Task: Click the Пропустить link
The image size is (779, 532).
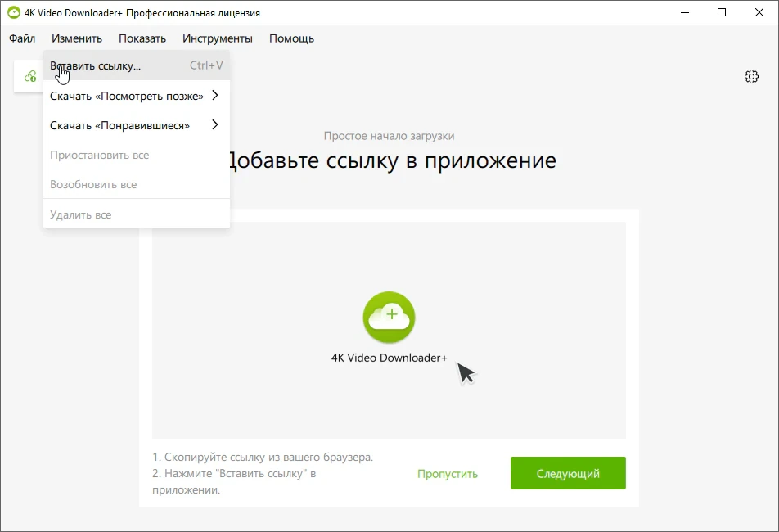Action: tap(447, 473)
